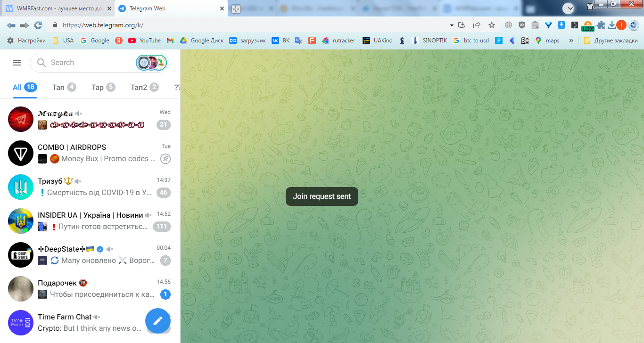The width and height of the screenshot is (644, 343).
Task: Open the Тризуб channel
Action: coord(90,187)
